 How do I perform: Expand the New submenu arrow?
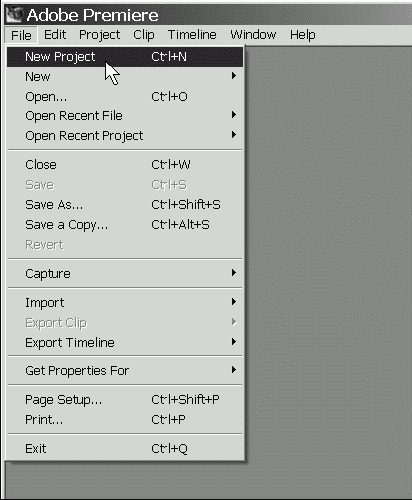[234, 76]
